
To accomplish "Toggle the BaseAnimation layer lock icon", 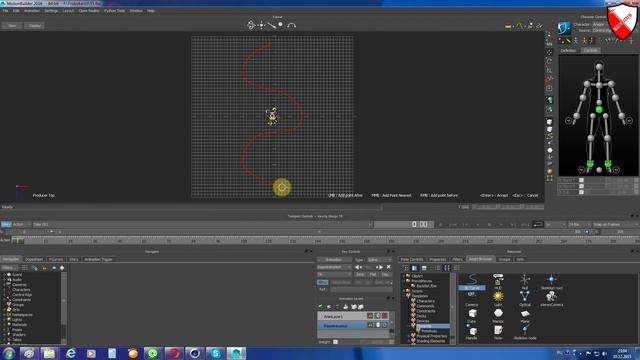I will (378, 325).
